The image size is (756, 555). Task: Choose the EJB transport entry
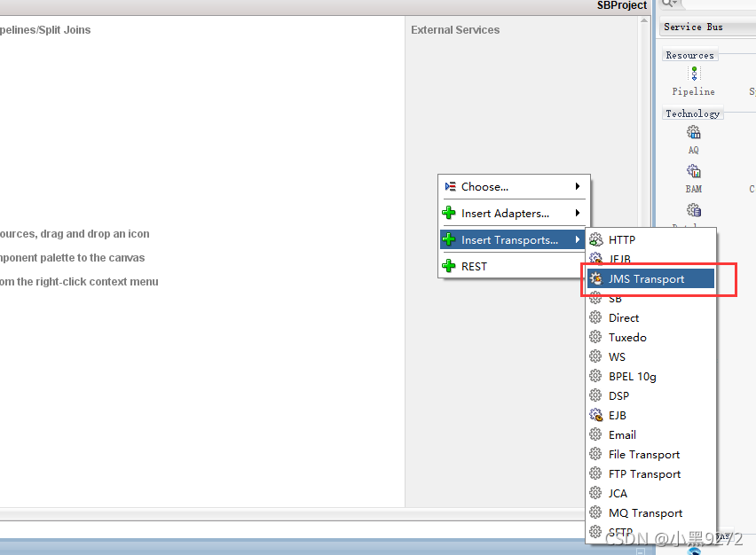(650, 415)
